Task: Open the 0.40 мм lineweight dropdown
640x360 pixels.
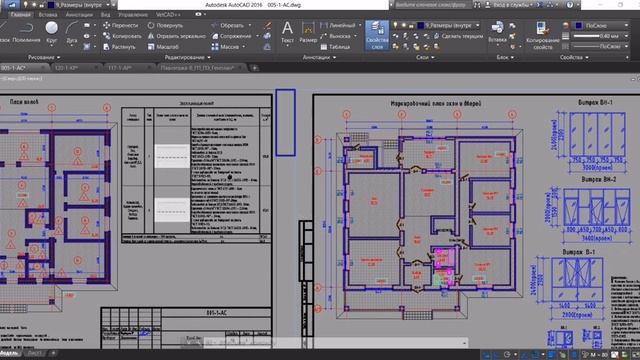Action: pyautogui.click(x=601, y=36)
